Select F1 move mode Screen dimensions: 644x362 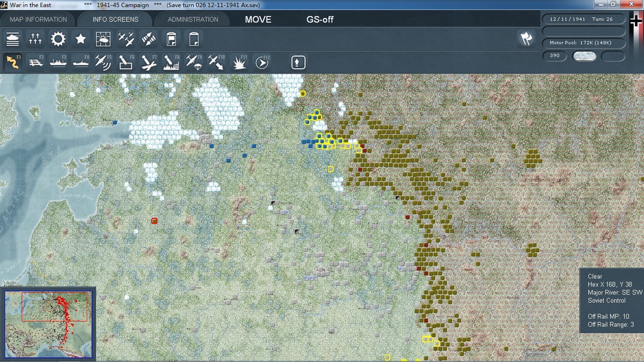tap(13, 62)
